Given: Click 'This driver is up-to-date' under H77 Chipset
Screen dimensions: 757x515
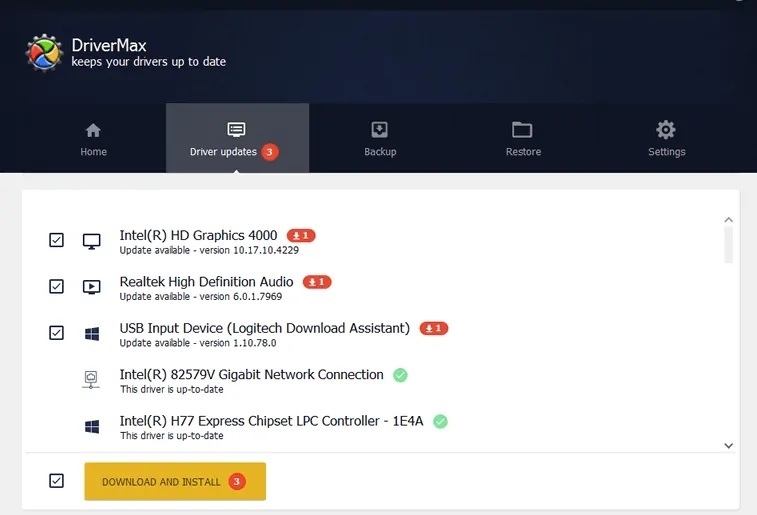Looking at the screenshot, I should click(x=172, y=436).
